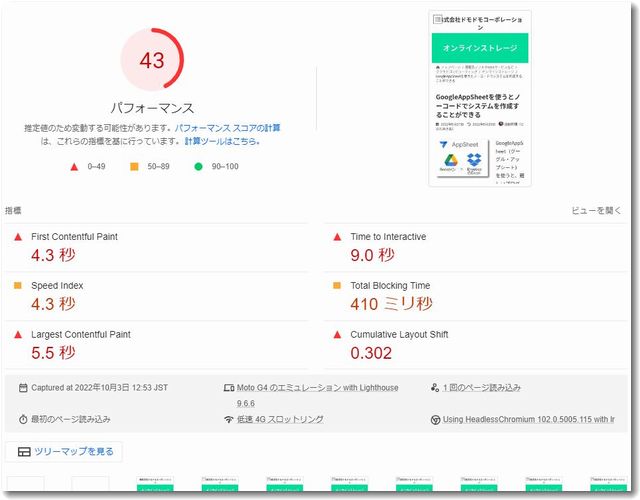Expand the First Contentful Paint metric
The image size is (640, 500).
[x=74, y=237]
